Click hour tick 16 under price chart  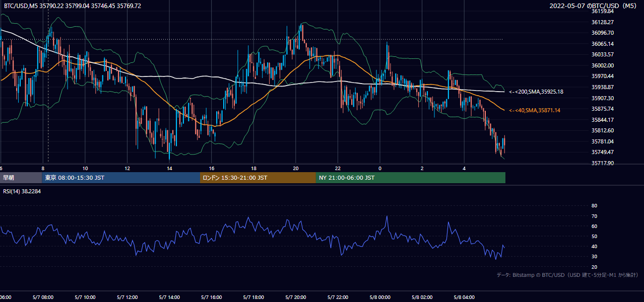tap(212, 168)
